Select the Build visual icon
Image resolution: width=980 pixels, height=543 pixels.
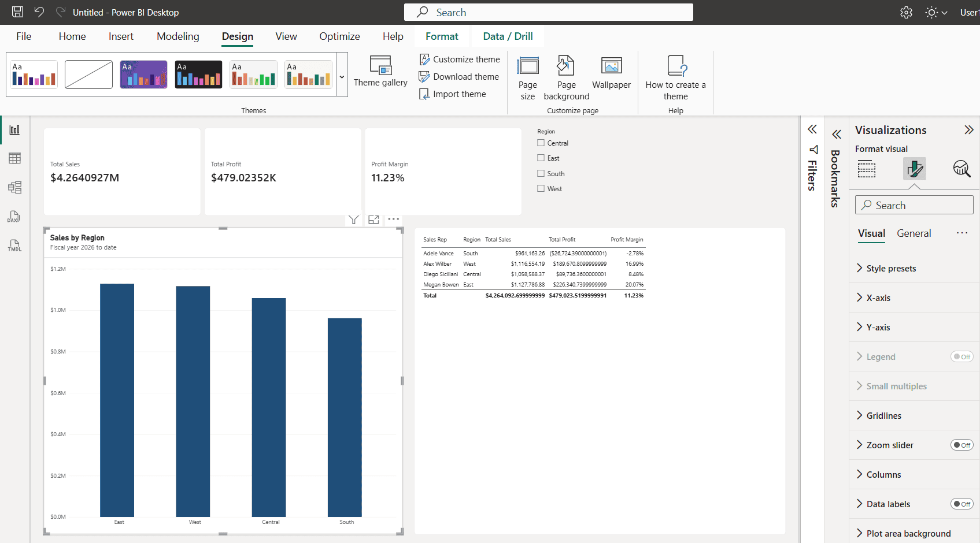pyautogui.click(x=867, y=169)
